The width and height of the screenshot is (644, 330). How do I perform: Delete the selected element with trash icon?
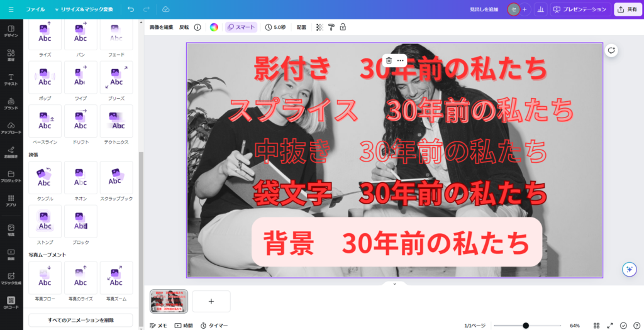coord(389,60)
